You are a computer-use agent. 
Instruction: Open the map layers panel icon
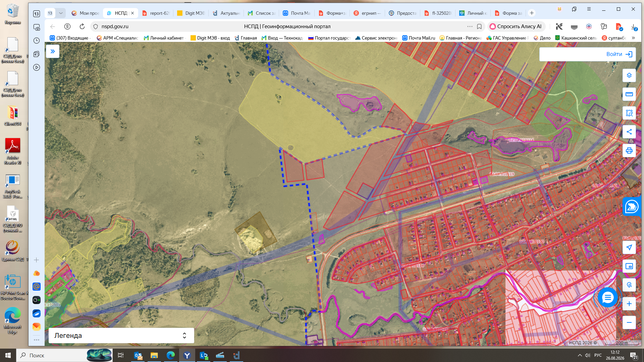(629, 75)
